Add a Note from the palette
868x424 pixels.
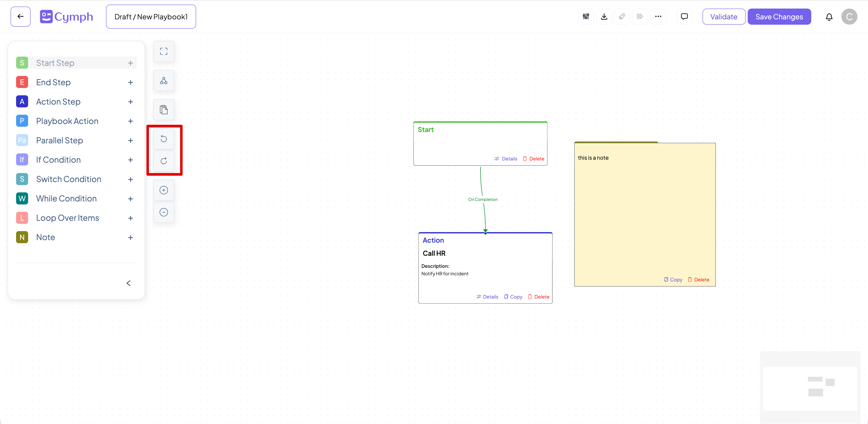click(x=130, y=237)
